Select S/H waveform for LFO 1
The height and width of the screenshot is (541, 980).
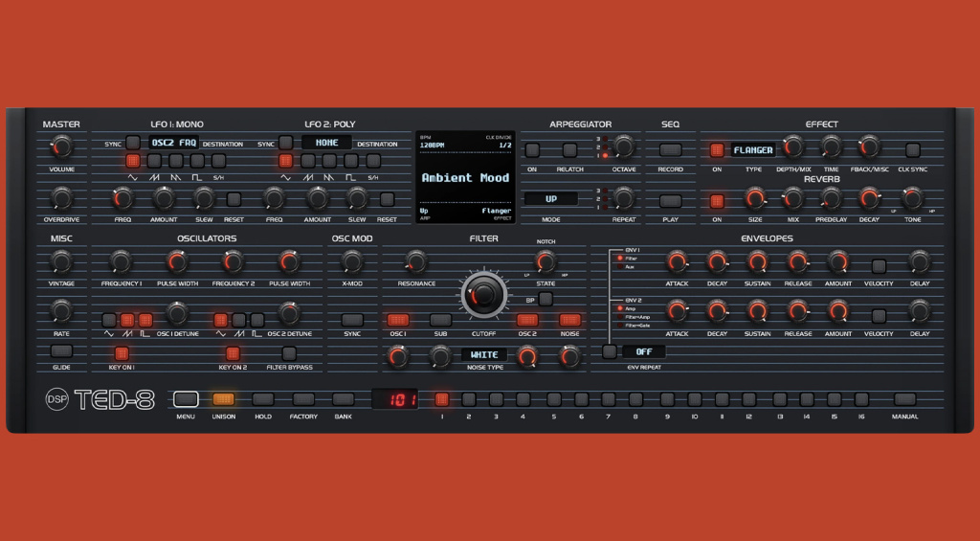219,161
